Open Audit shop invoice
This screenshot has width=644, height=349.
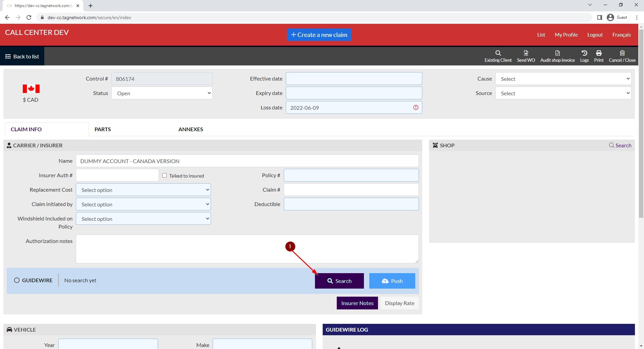pos(557,53)
